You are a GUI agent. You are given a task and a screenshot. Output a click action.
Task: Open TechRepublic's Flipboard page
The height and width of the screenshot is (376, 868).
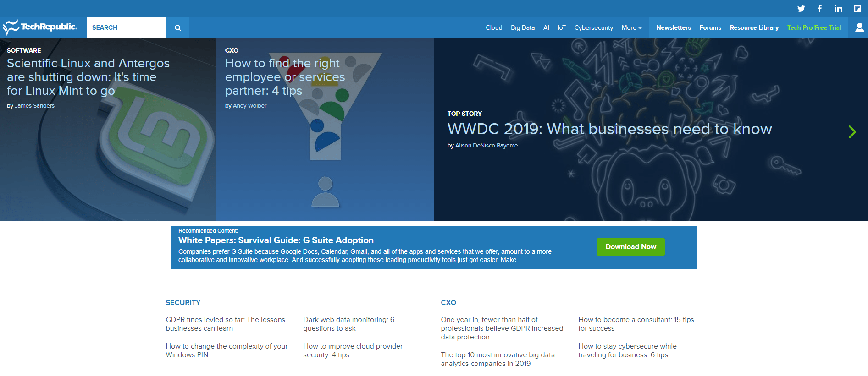point(857,9)
